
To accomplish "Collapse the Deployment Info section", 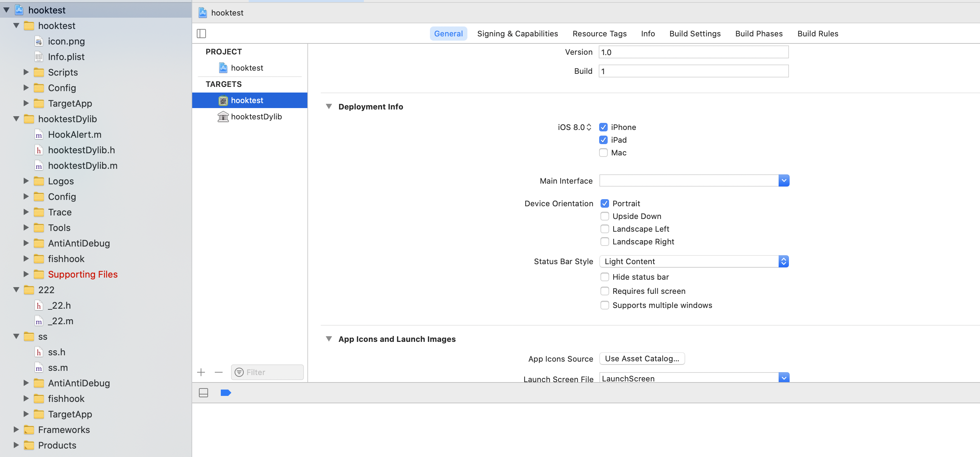I will [329, 106].
